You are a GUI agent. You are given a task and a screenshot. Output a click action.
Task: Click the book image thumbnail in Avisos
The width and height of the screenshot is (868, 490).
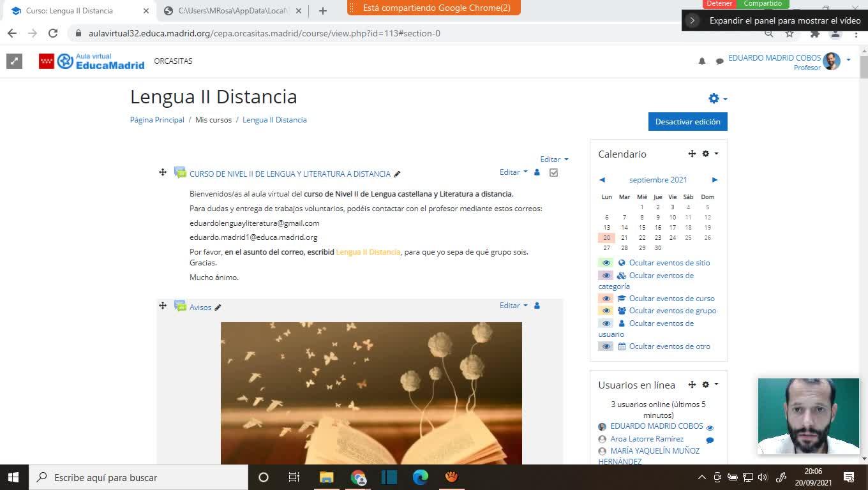371,393
